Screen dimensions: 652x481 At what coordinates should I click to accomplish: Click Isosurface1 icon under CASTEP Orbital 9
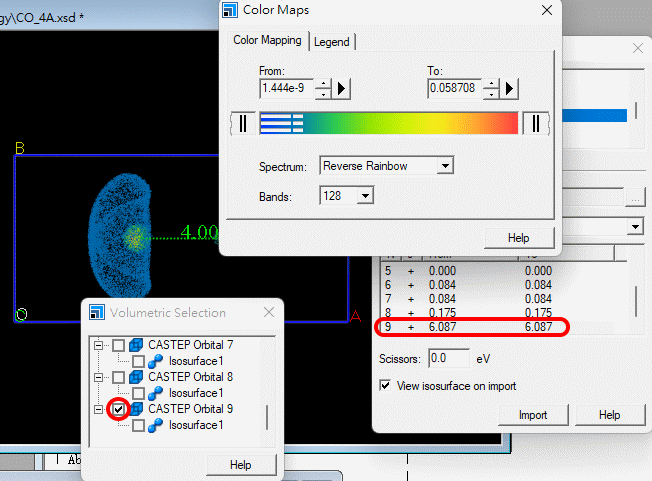tap(156, 425)
